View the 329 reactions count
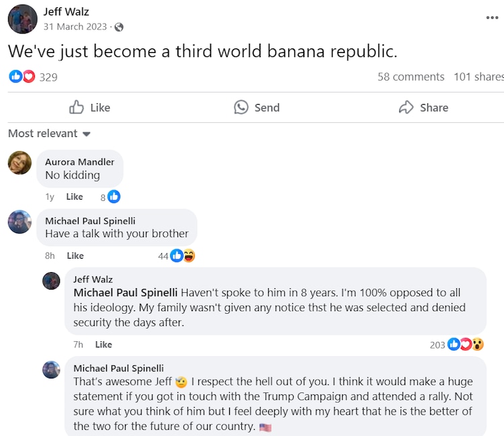504x436 pixels. coord(48,77)
